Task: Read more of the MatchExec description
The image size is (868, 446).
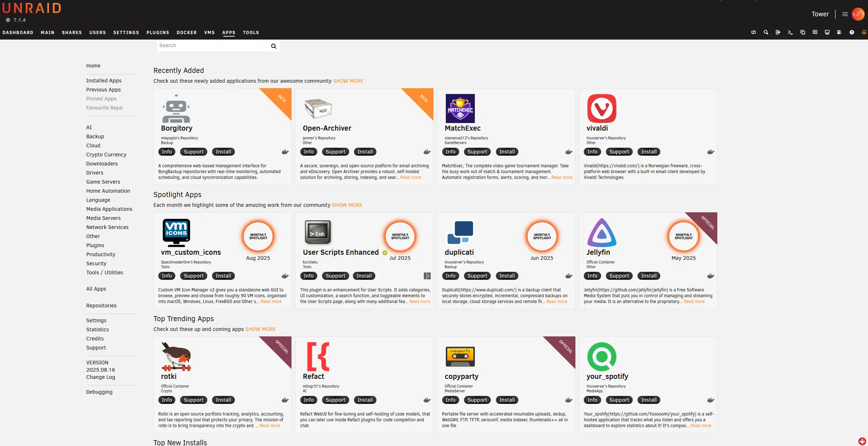Action: 562,177
